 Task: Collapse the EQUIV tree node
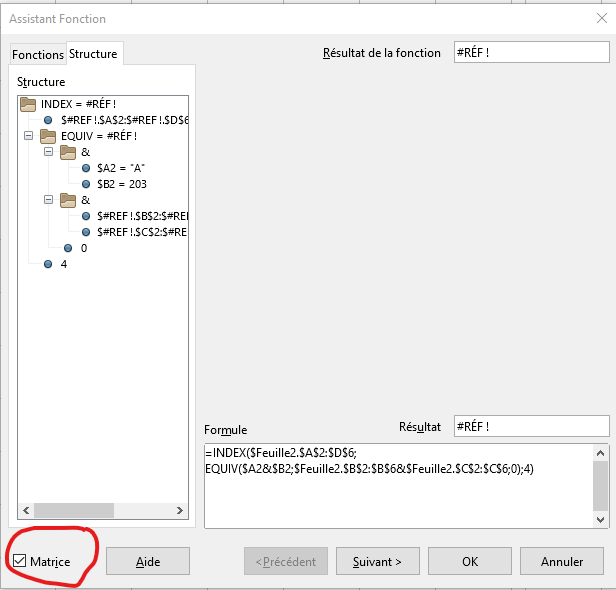pyautogui.click(x=28, y=135)
